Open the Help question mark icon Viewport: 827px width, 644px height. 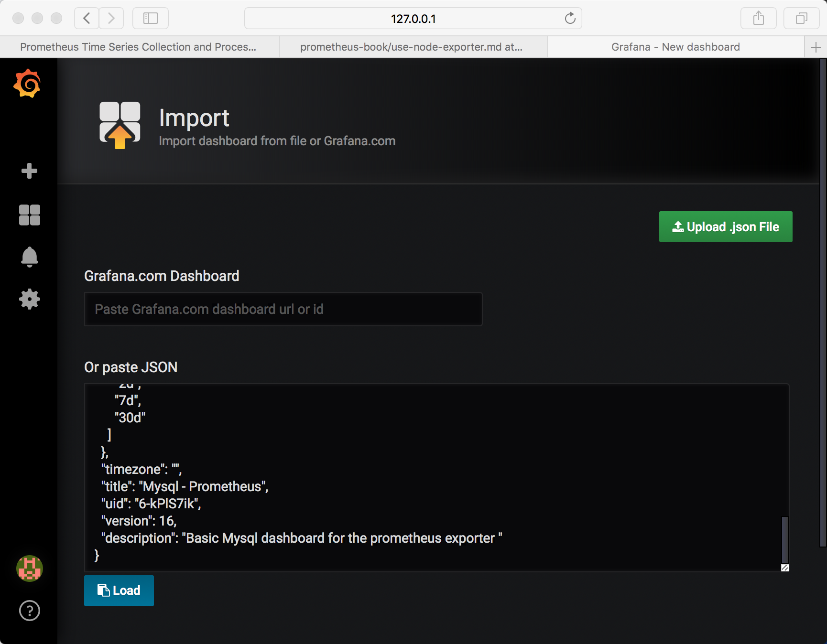[30, 611]
